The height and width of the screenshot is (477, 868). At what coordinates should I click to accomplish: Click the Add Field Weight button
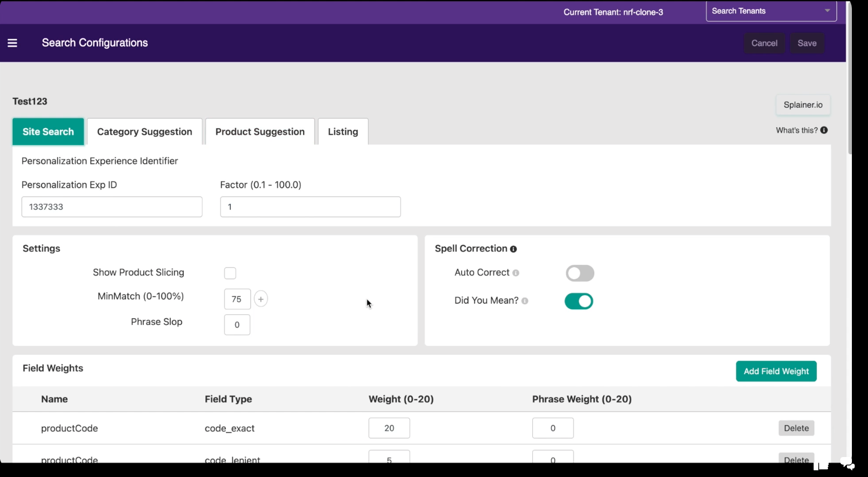pos(776,371)
